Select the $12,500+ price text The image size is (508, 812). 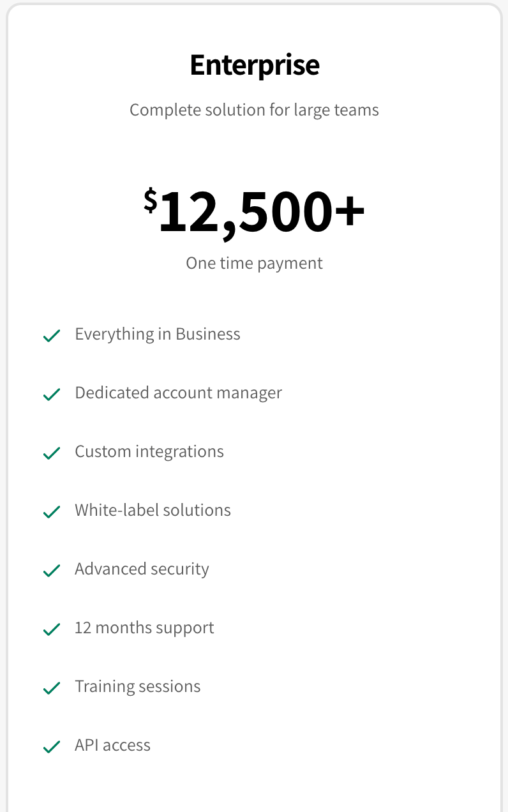(x=255, y=212)
